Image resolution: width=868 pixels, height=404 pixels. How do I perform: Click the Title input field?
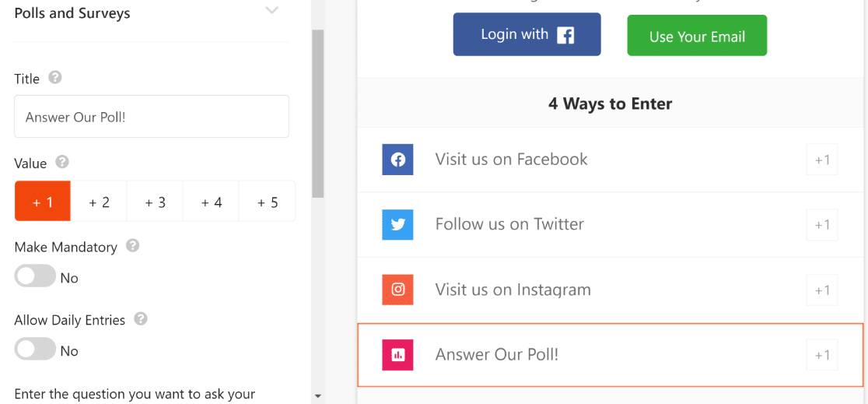point(152,117)
